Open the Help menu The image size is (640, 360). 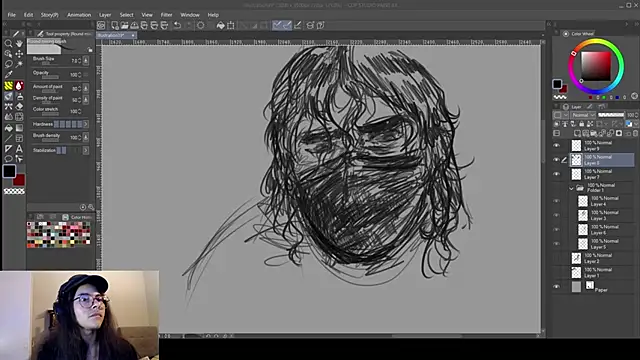tap(213, 15)
